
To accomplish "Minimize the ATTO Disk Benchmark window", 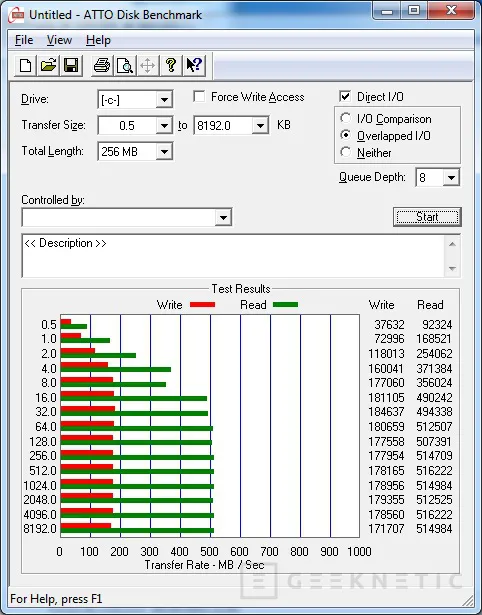I will point(387,11).
